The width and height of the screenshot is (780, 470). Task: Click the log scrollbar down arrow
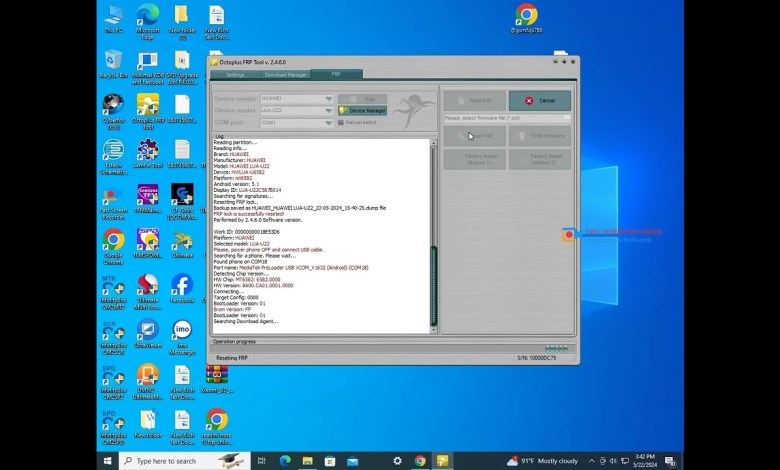point(433,329)
